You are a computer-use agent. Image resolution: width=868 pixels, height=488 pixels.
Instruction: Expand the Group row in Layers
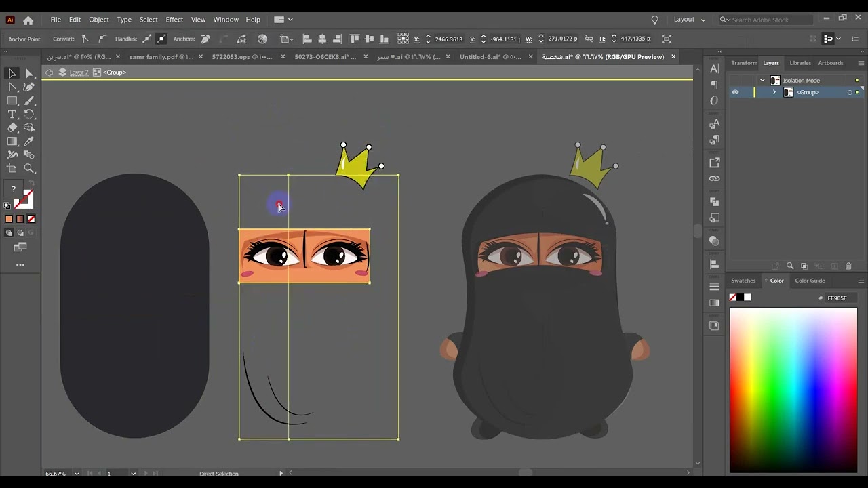[x=774, y=92]
